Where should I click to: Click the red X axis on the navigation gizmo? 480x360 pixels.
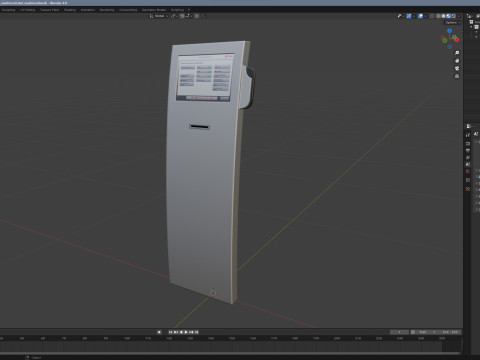point(456,40)
